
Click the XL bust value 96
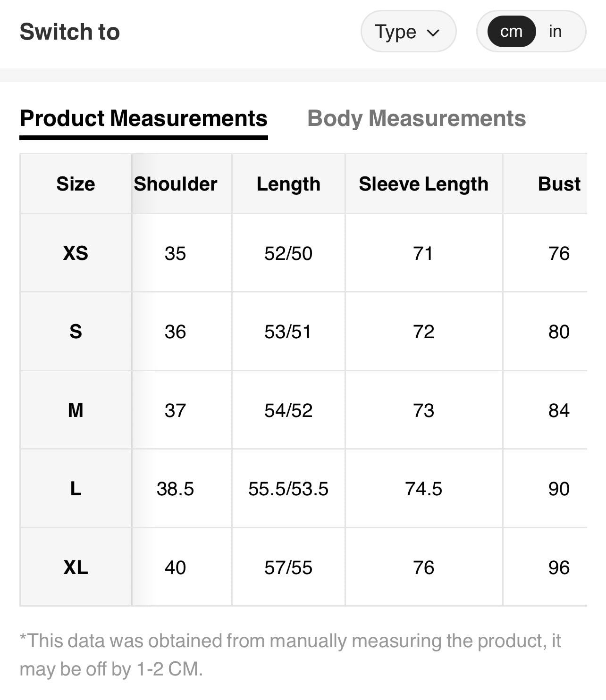point(559,567)
